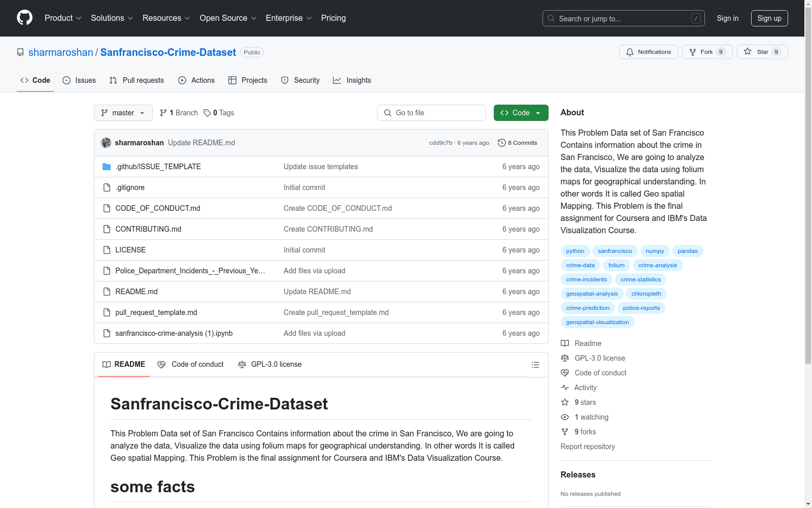Open the Enterprise dropdown

[x=289, y=18]
